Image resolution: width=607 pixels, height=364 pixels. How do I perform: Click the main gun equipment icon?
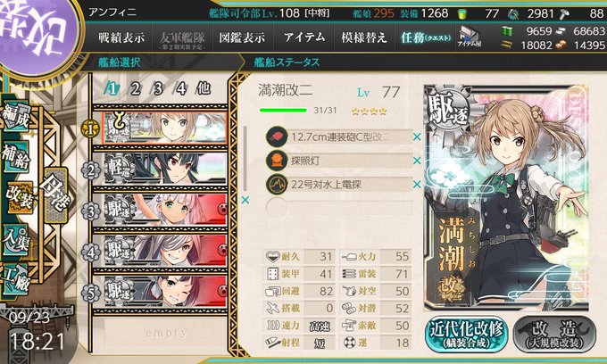(x=277, y=136)
